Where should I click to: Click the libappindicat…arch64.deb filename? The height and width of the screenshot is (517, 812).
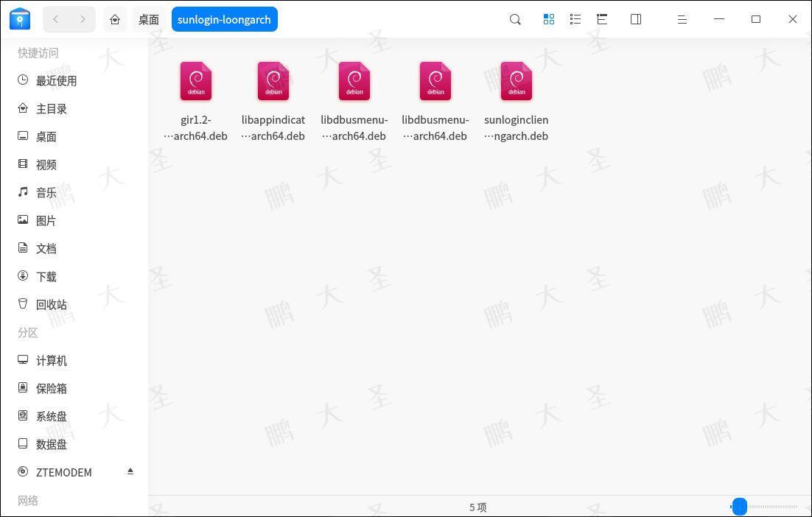pos(273,128)
